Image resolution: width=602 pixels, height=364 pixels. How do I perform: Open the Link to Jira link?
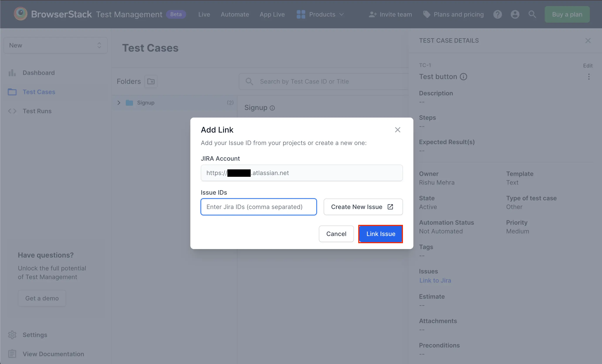pyautogui.click(x=435, y=280)
